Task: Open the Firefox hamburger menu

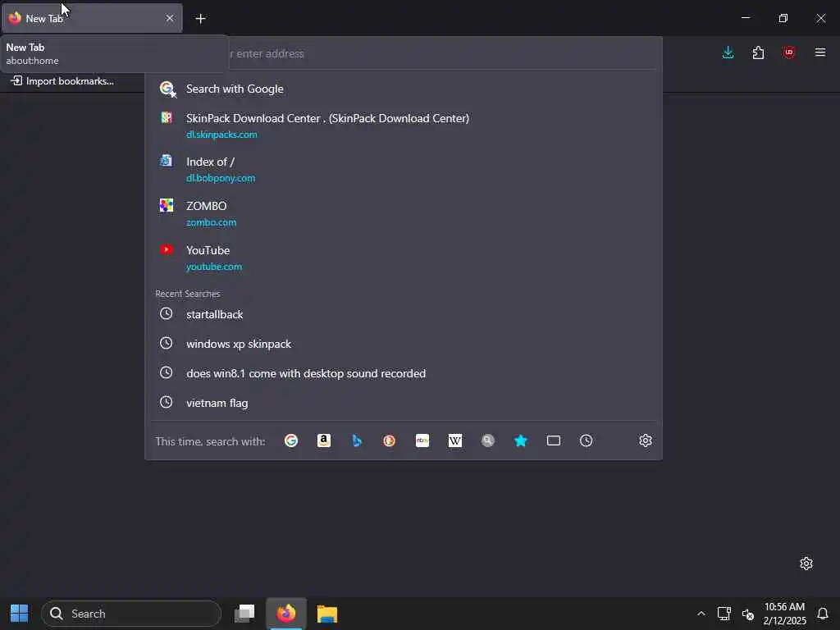Action: tap(820, 52)
